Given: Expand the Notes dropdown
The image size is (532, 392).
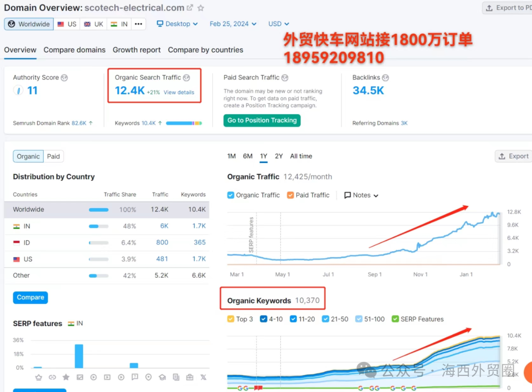Looking at the screenshot, I should point(362,196).
